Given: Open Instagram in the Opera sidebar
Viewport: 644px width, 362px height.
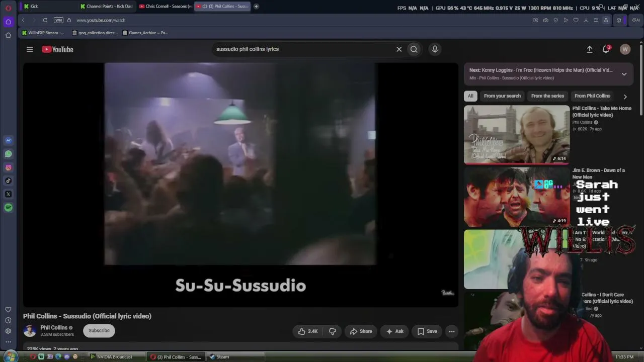Looking at the screenshot, I should click(x=8, y=167).
